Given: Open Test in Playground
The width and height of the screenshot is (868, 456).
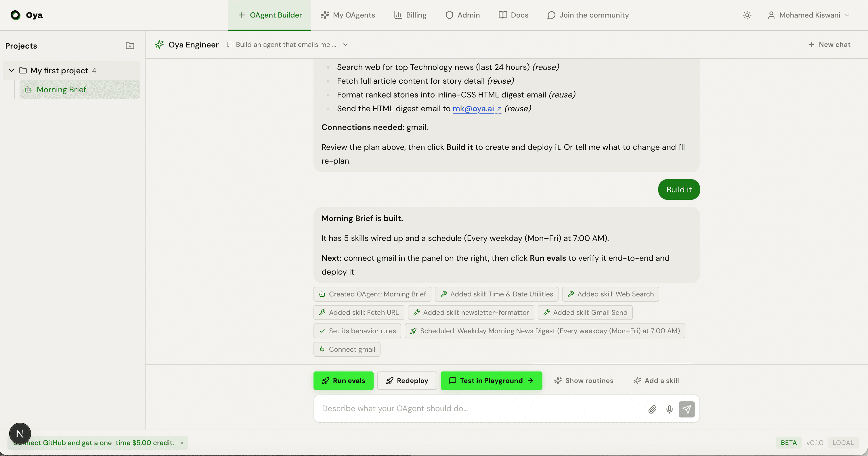Looking at the screenshot, I should pos(491,381).
